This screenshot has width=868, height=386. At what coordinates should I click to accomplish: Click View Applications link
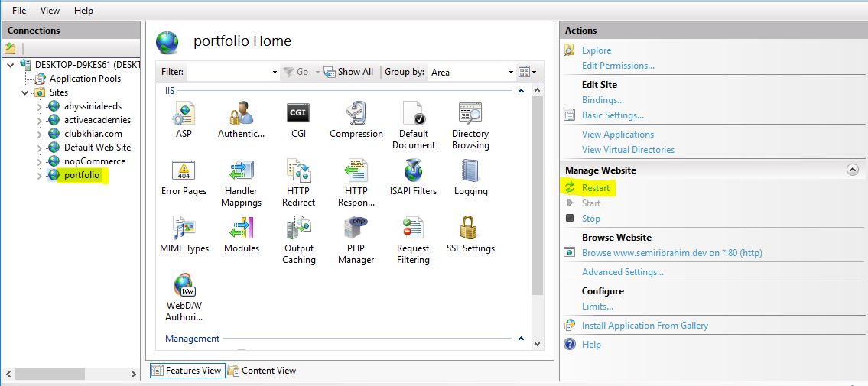pyautogui.click(x=618, y=135)
